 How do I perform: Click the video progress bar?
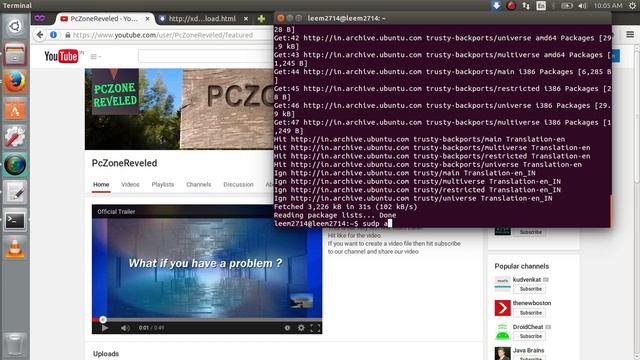pos(207,319)
